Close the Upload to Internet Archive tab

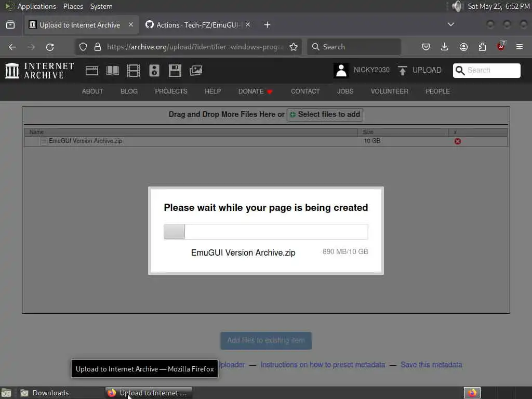point(131,25)
